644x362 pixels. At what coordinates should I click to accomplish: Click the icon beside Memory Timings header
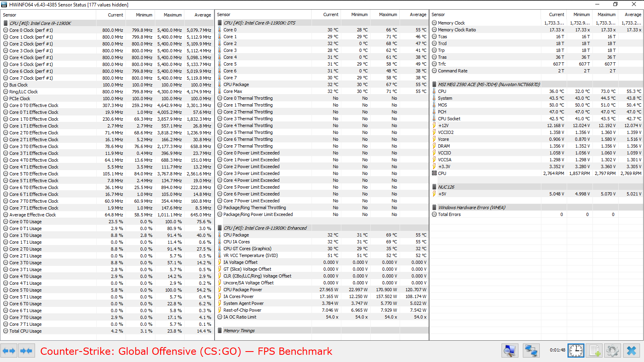(220, 331)
